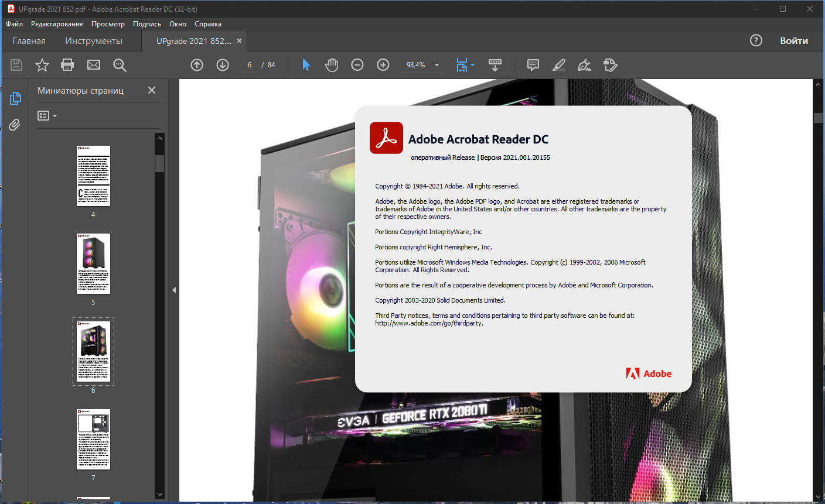Screen dimensions: 825x504
Task: Open the Окно menu
Action: pos(178,24)
